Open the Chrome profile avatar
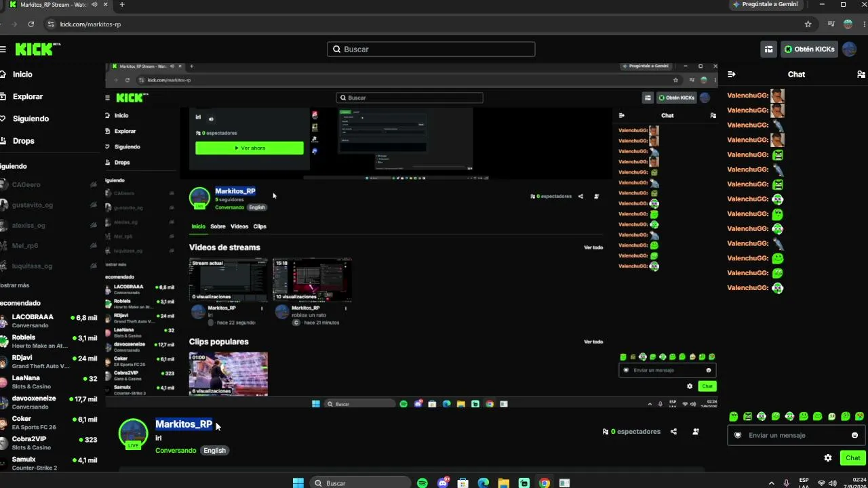This screenshot has width=868, height=488. [848, 24]
